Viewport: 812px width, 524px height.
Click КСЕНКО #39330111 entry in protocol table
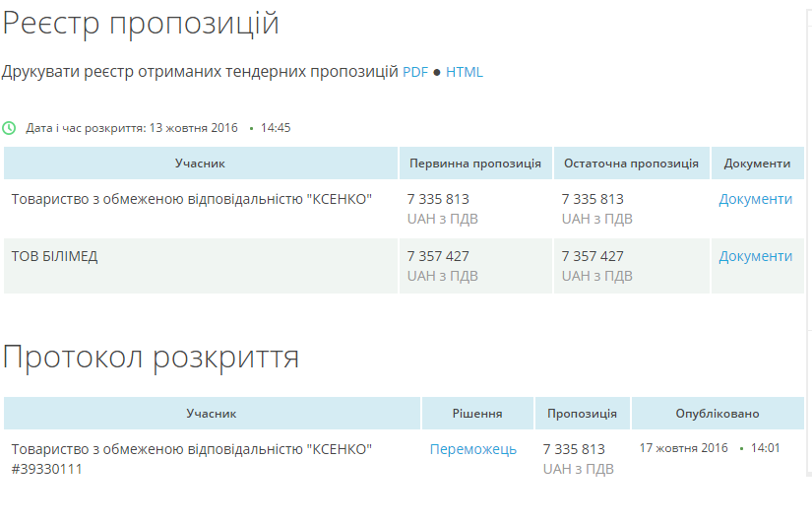click(192, 458)
